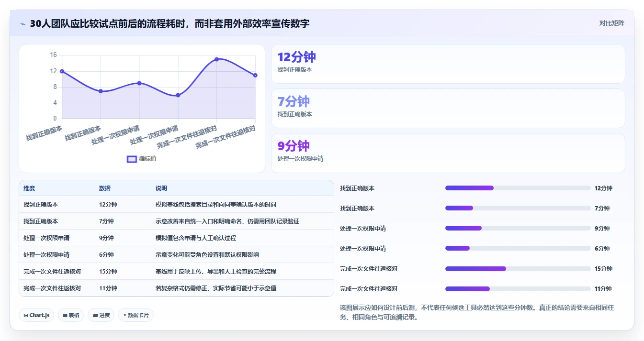Click 找到正确版本 label of the 7分钟 bar

(x=357, y=209)
